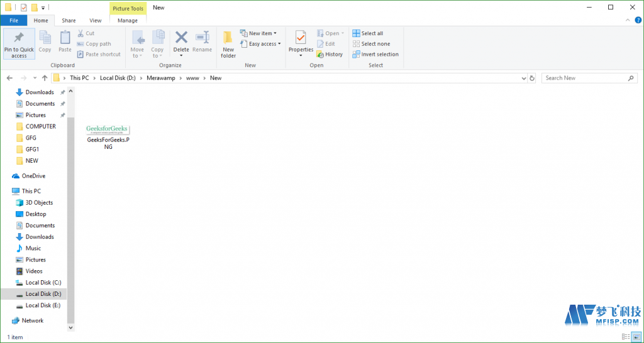The image size is (644, 343).
Task: Open the Recent locations dropdown
Action: tap(35, 78)
